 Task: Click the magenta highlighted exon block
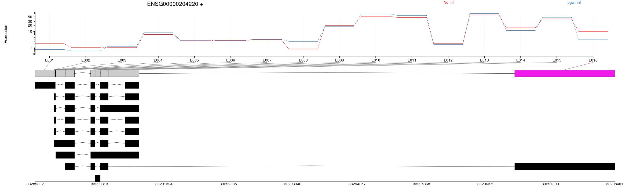(x=565, y=74)
